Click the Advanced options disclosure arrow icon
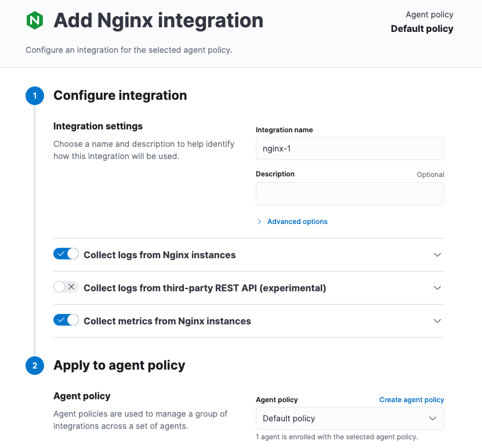The height and width of the screenshot is (448, 482). click(x=259, y=221)
